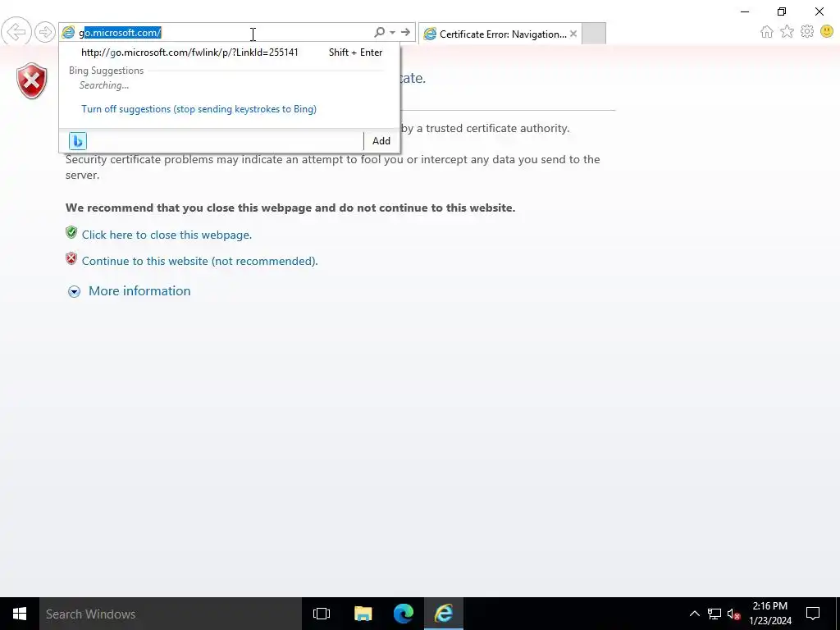Viewport: 840px width, 630px height.
Task: Open the Tools gear menu
Action: click(x=807, y=32)
